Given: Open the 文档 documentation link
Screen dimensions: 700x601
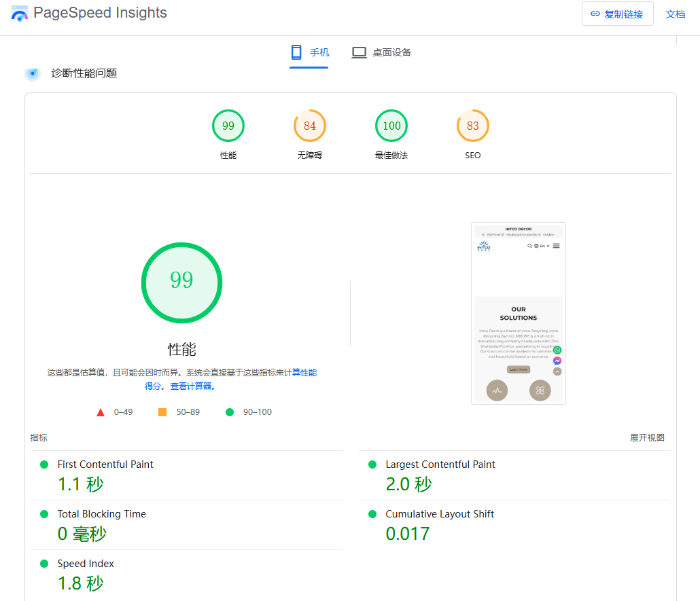Looking at the screenshot, I should 675,14.
